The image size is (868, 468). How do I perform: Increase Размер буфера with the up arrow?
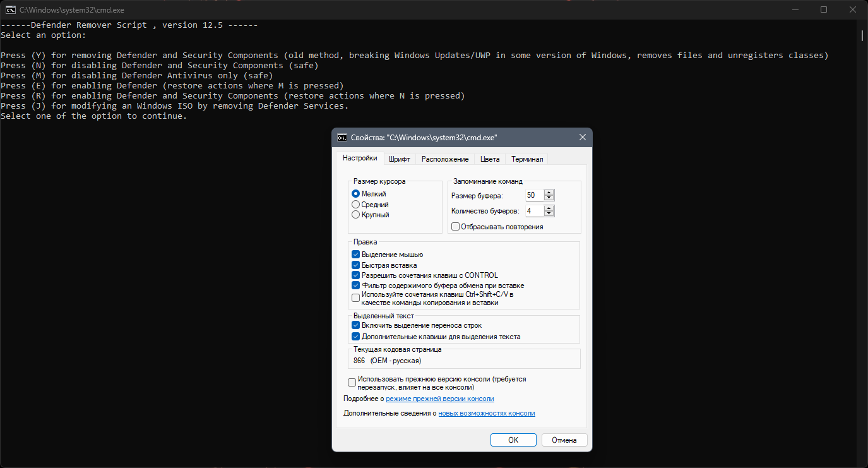[549, 193]
